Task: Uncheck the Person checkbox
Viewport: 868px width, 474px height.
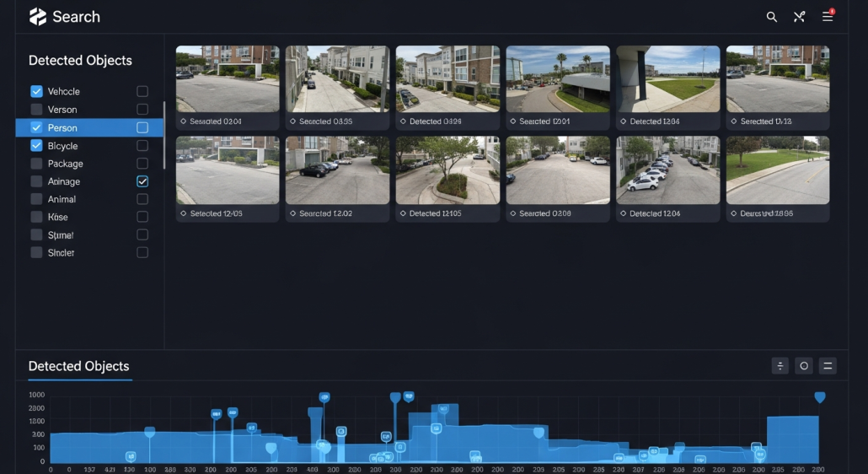Action: coord(36,128)
